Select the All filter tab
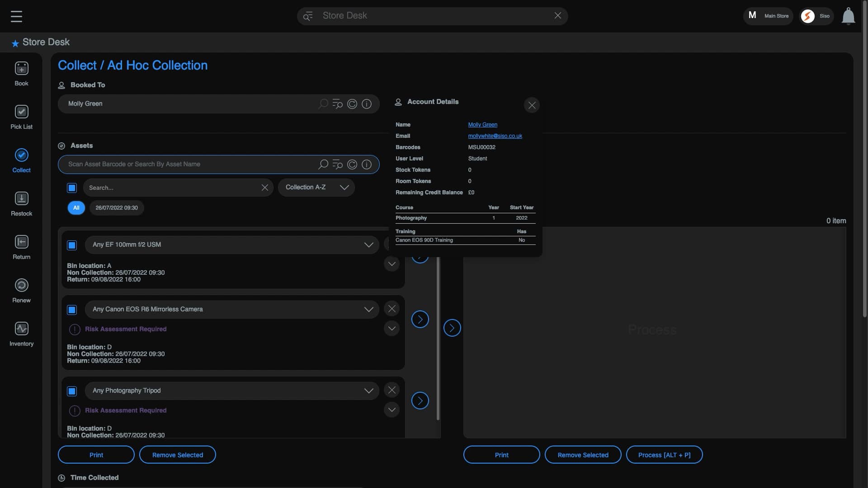Screen dimensions: 868x488 pyautogui.click(x=76, y=208)
